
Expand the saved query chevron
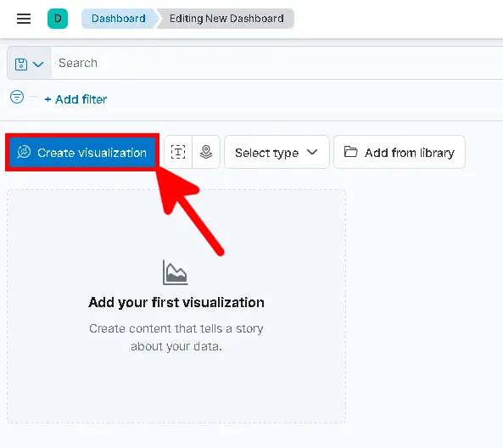coord(38,64)
